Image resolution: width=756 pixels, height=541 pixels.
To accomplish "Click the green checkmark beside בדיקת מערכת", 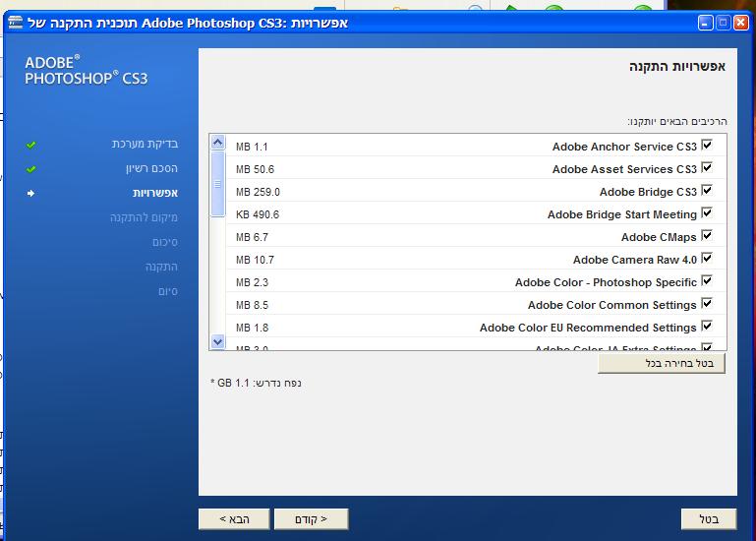I will click(x=30, y=145).
